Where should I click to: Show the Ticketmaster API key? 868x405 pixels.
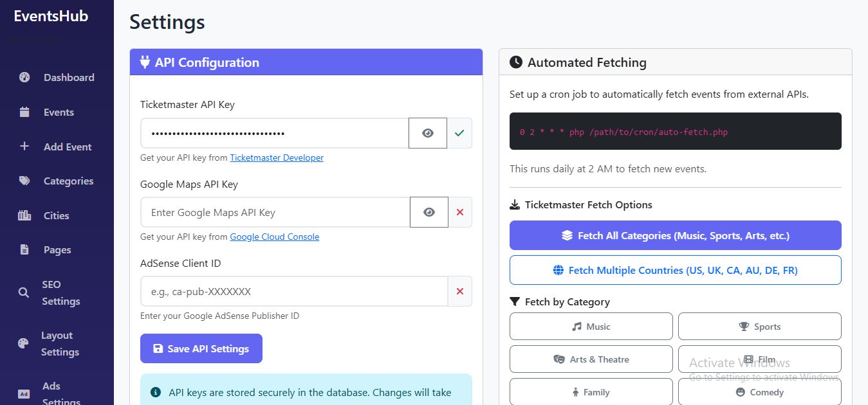[428, 133]
